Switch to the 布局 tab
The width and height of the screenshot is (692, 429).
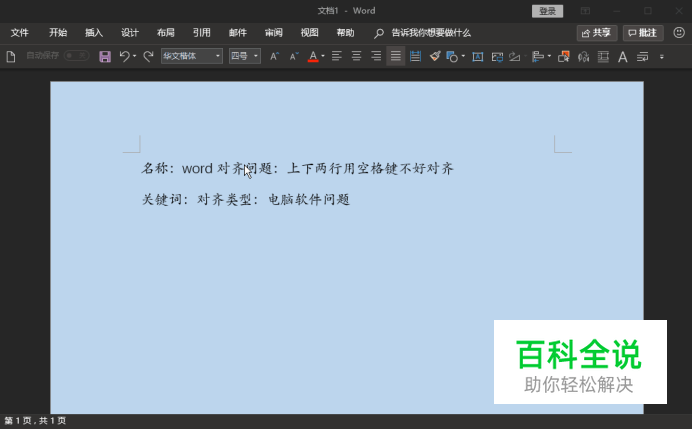166,33
